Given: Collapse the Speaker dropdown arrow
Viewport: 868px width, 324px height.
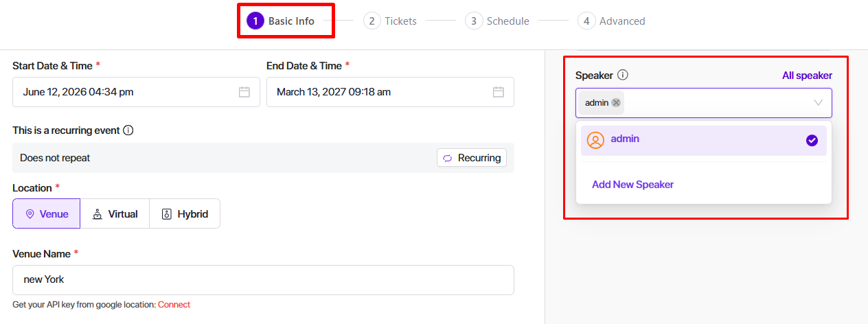Looking at the screenshot, I should click(x=818, y=103).
